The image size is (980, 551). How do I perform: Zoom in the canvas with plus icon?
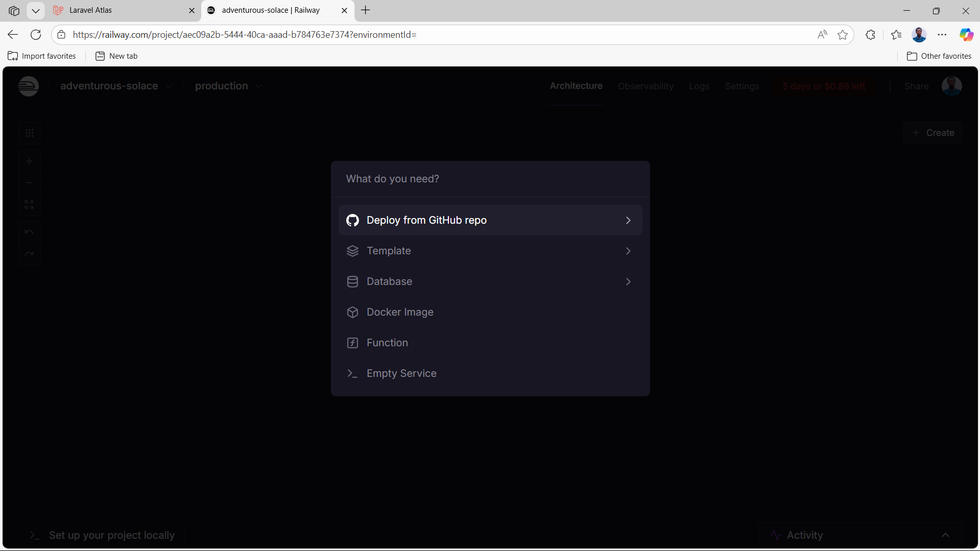[x=29, y=161]
